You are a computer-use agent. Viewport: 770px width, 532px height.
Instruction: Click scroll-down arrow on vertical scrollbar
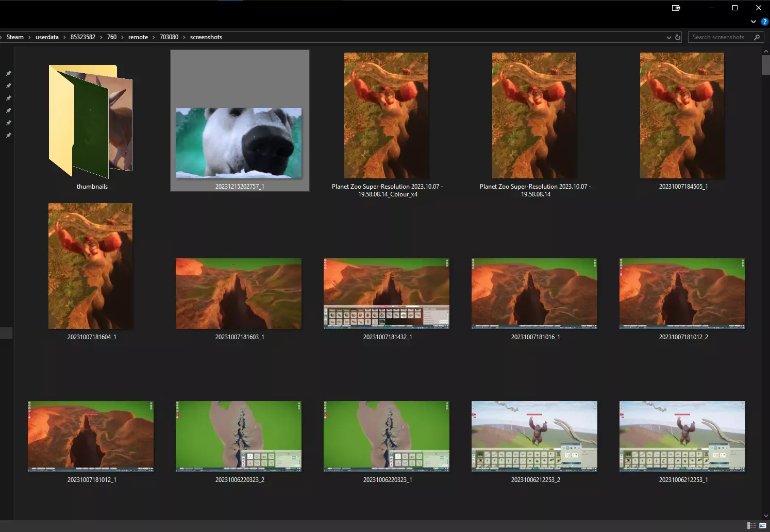point(765,516)
